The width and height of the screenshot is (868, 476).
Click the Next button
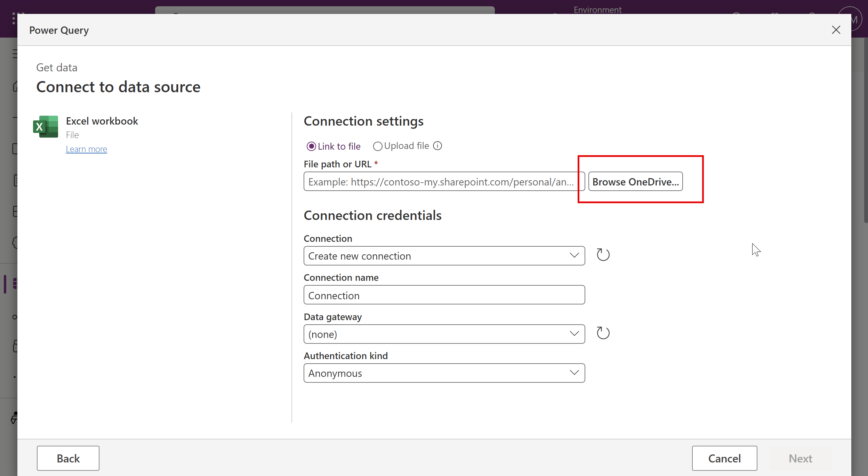(800, 458)
